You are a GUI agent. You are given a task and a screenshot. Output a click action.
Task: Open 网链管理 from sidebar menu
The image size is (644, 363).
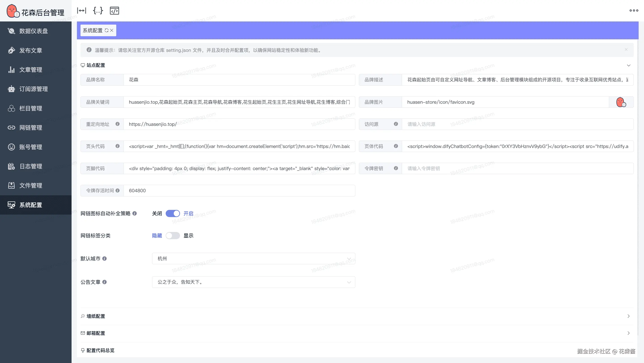(x=30, y=128)
